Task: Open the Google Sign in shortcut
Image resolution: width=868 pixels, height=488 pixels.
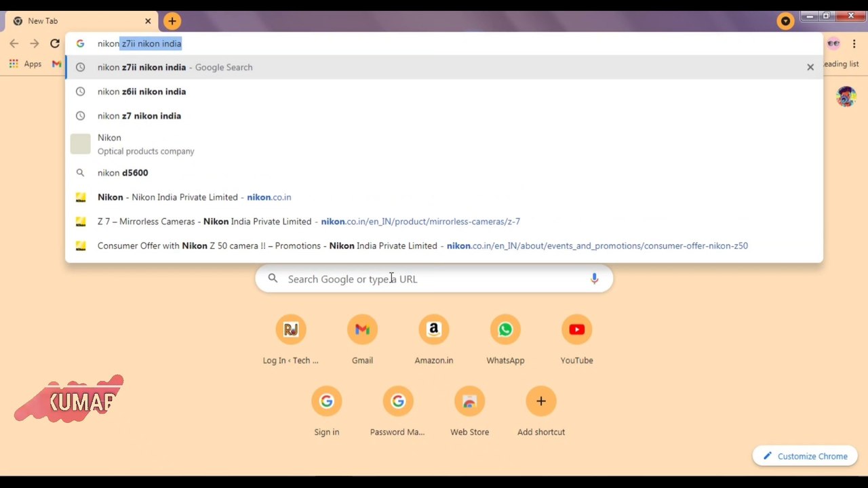Action: pos(327,412)
